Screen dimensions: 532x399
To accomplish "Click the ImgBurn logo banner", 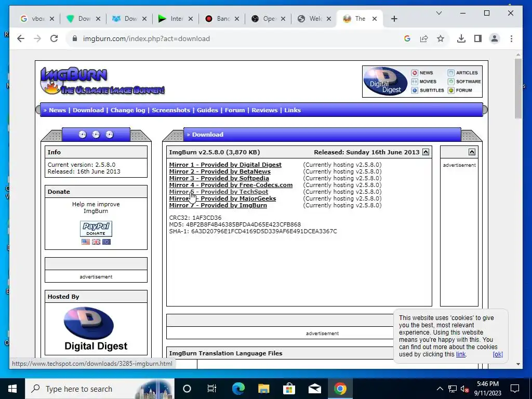I will point(102,81).
